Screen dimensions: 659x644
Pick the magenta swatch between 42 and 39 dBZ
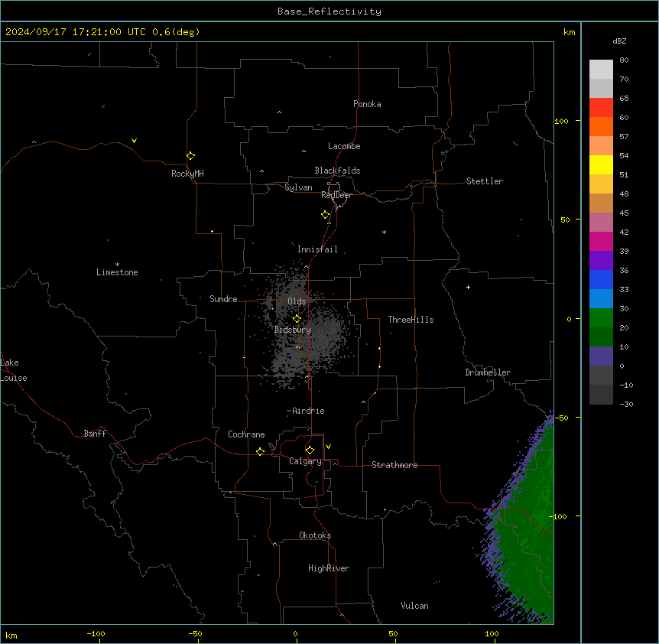(601, 241)
